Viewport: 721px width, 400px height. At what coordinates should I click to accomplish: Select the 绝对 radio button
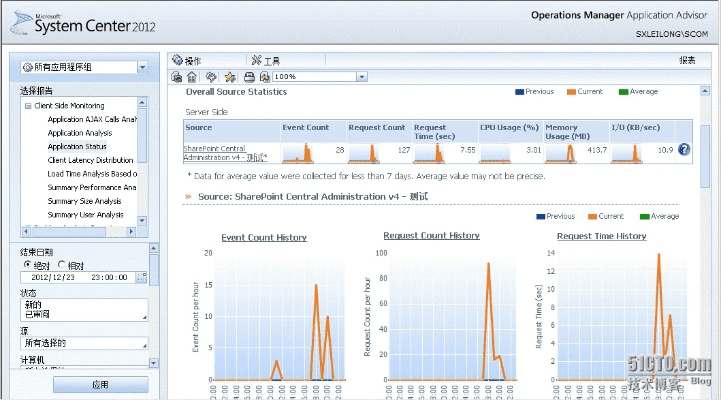tap(26, 263)
